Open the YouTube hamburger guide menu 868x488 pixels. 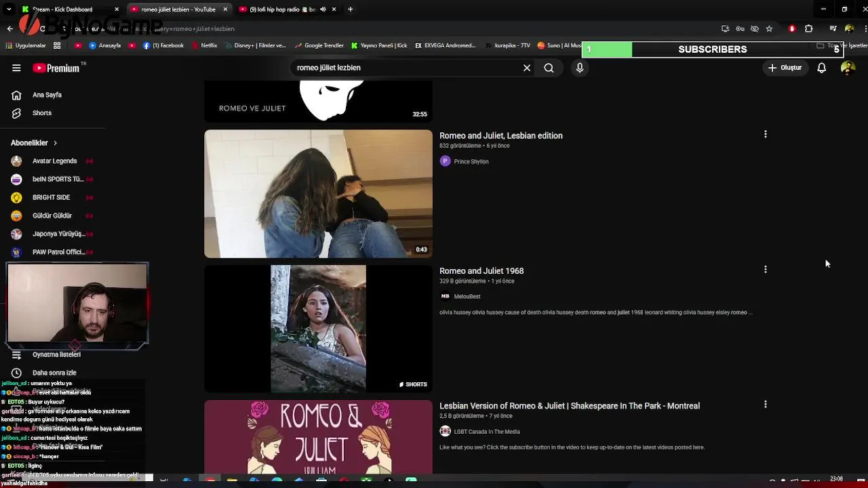16,68
